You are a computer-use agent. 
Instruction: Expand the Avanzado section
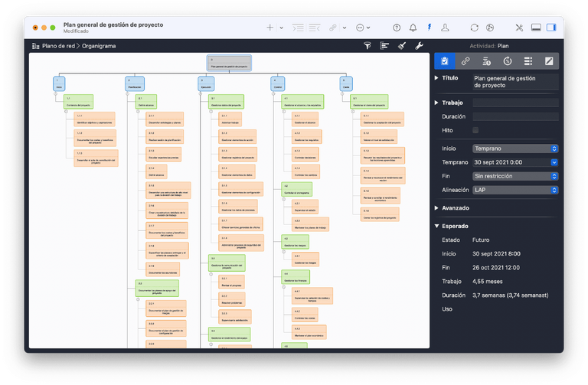pyautogui.click(x=436, y=207)
